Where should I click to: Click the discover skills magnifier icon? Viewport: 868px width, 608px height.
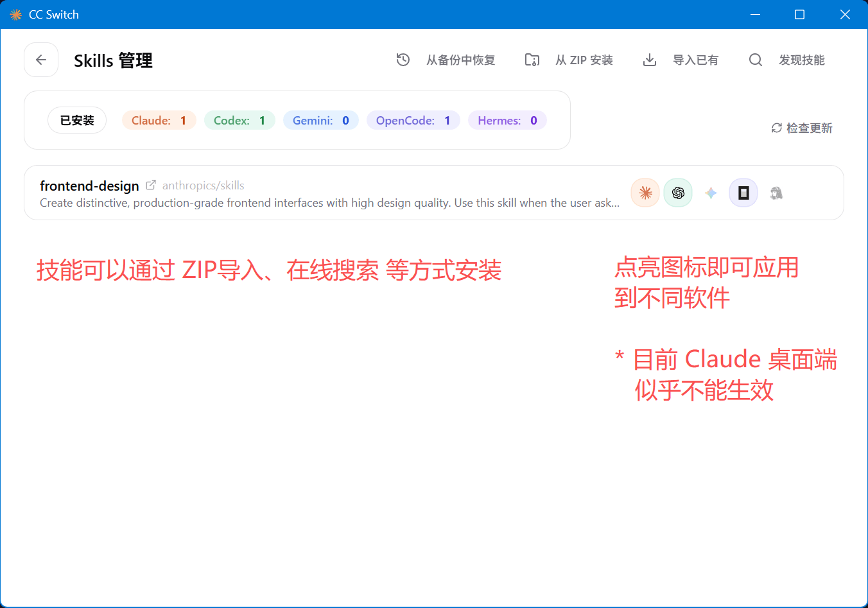[x=756, y=60]
